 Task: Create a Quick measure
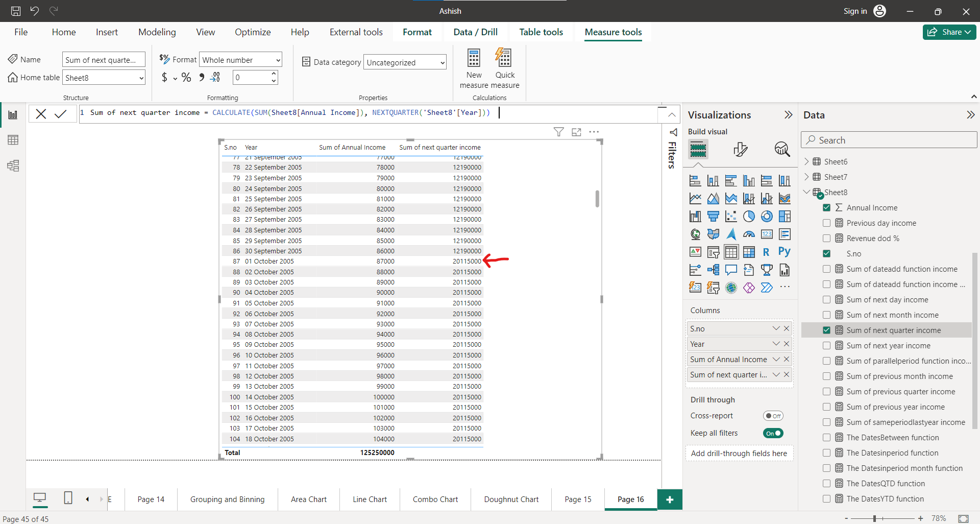pyautogui.click(x=504, y=69)
